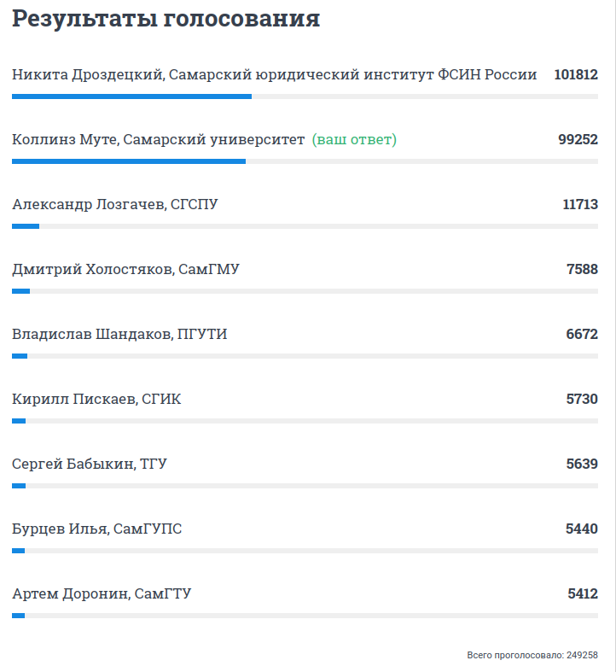
Task: Select Артем Доронин, СамГТУ option
Action: pyautogui.click(x=102, y=594)
